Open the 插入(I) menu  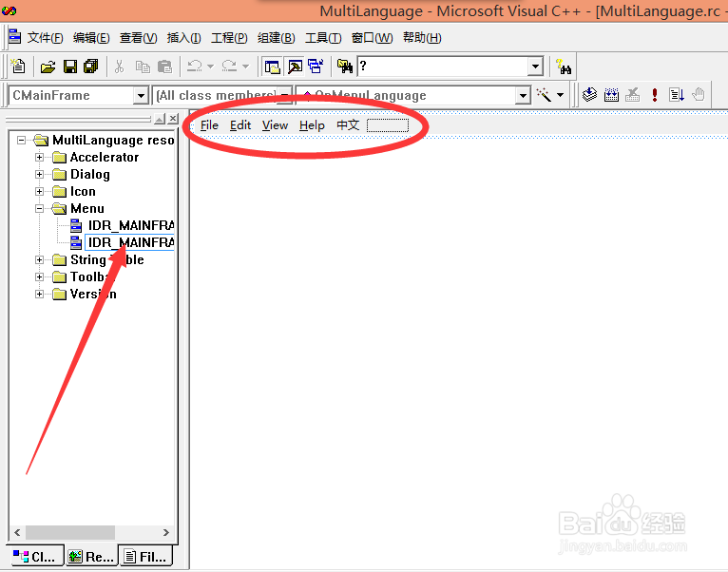point(183,38)
